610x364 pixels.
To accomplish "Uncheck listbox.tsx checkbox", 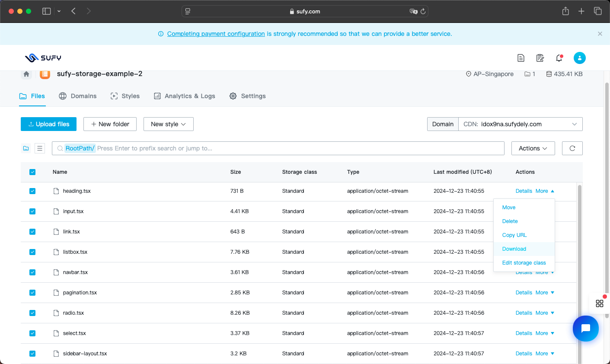I will (x=32, y=252).
